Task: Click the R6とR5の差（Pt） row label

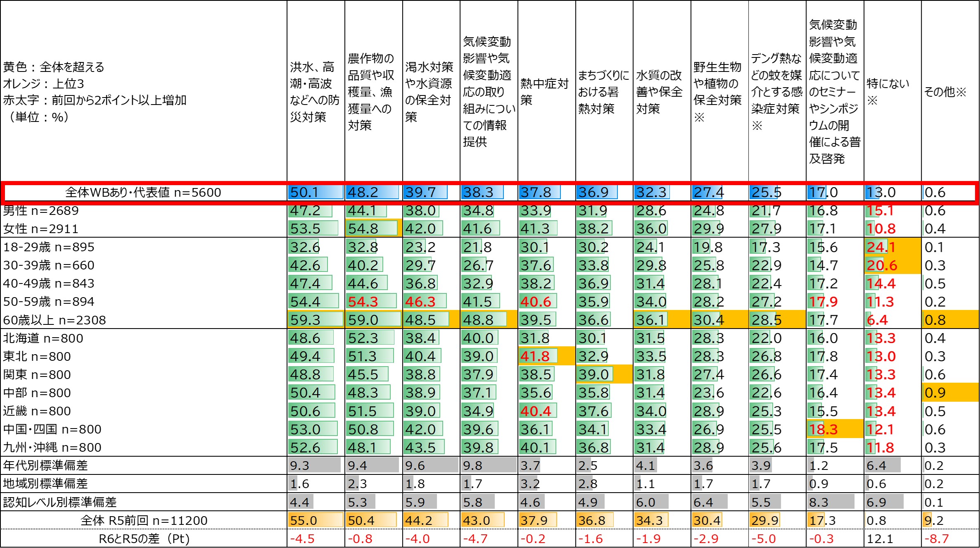Action: click(x=144, y=539)
